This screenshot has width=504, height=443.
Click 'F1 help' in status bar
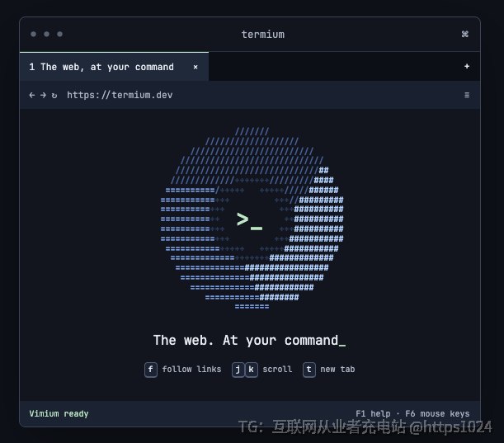tap(373, 414)
